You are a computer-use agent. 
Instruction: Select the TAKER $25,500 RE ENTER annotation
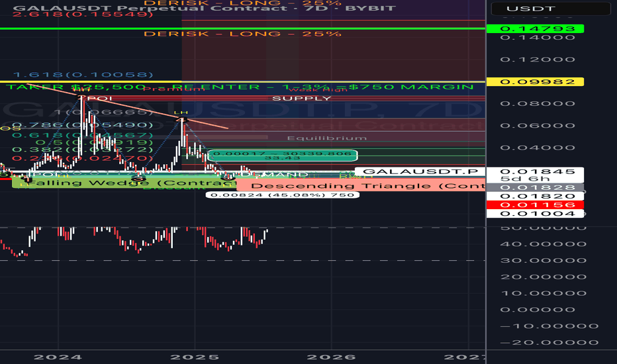pos(240,87)
